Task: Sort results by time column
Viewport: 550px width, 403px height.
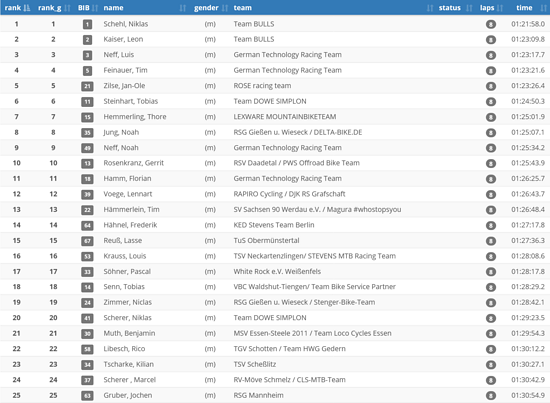Action: click(528, 8)
